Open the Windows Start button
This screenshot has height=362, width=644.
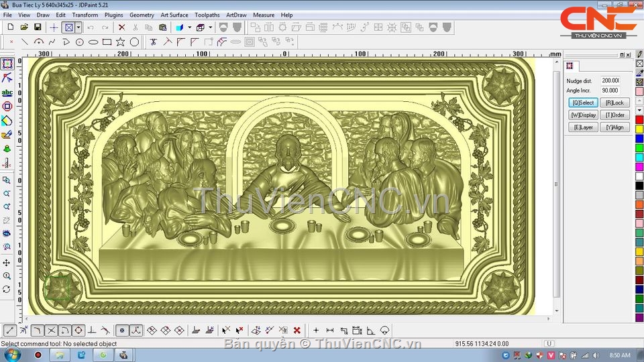[x=11, y=355]
